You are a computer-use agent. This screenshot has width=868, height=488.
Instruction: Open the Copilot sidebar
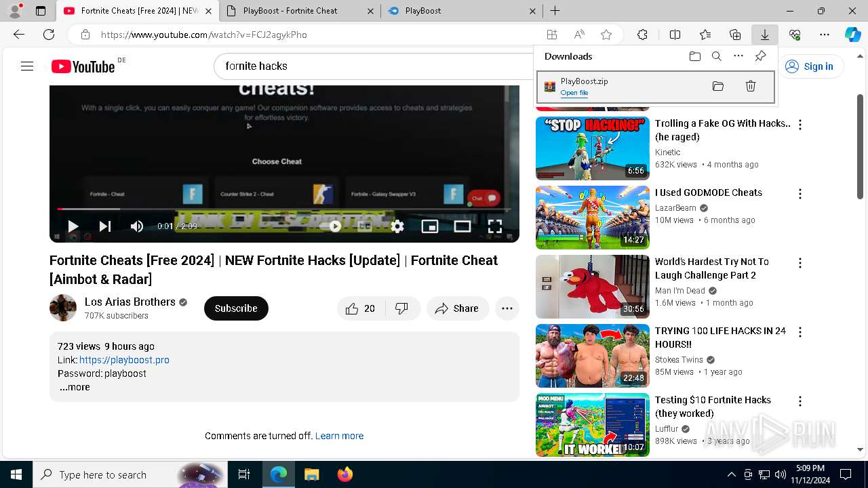click(852, 35)
